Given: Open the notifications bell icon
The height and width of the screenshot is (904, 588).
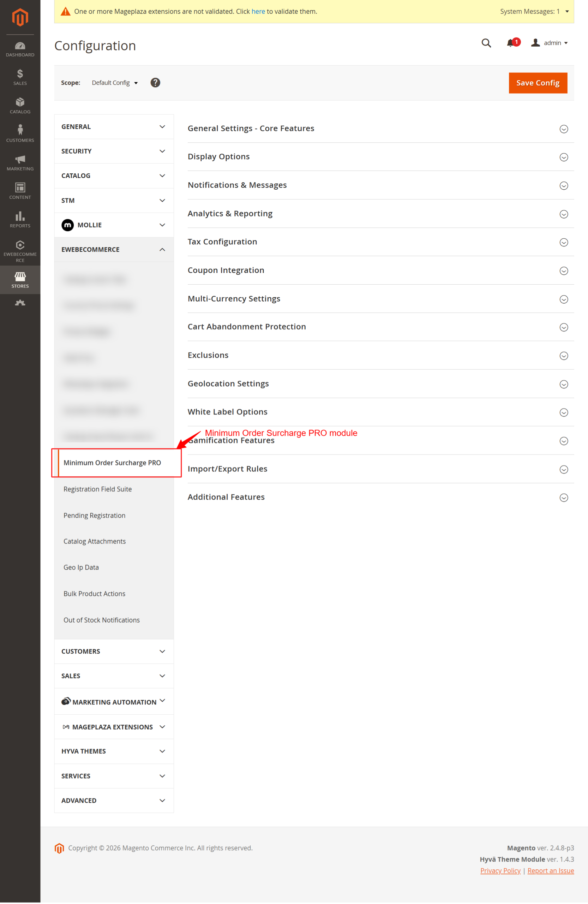Looking at the screenshot, I should point(511,43).
